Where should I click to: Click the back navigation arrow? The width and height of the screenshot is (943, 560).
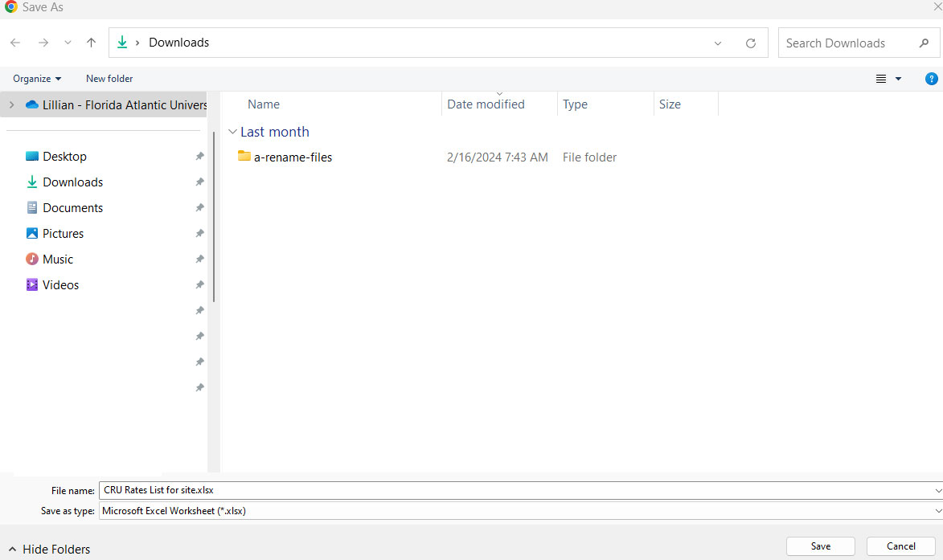14,43
